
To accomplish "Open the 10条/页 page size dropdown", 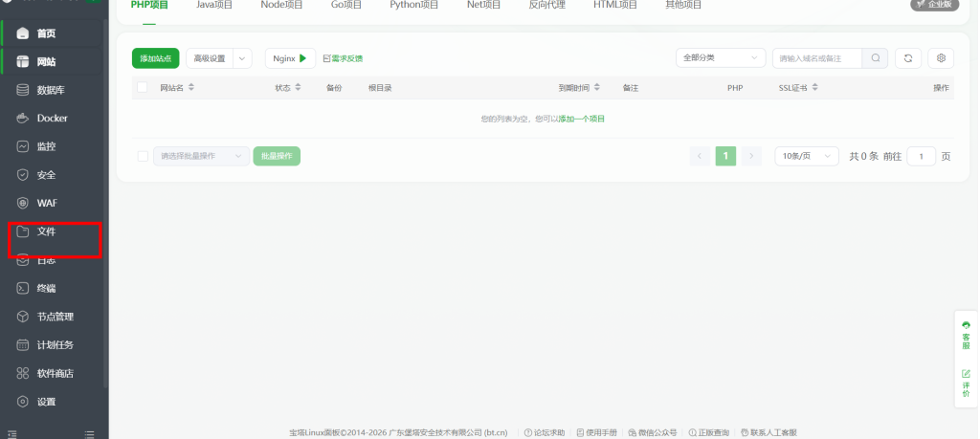I will [806, 156].
